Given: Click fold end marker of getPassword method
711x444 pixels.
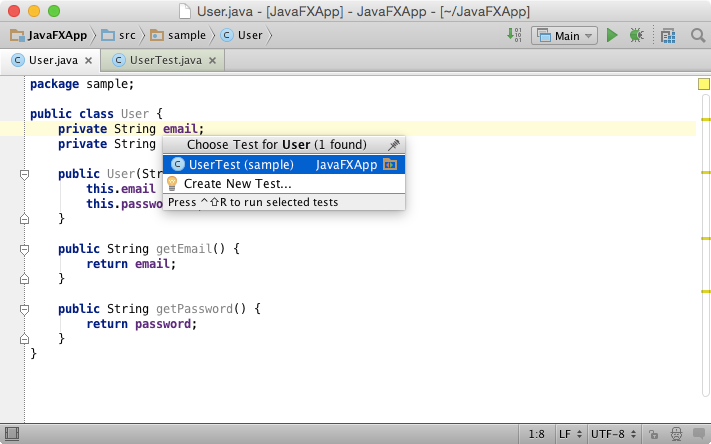Looking at the screenshot, I should (x=24, y=339).
